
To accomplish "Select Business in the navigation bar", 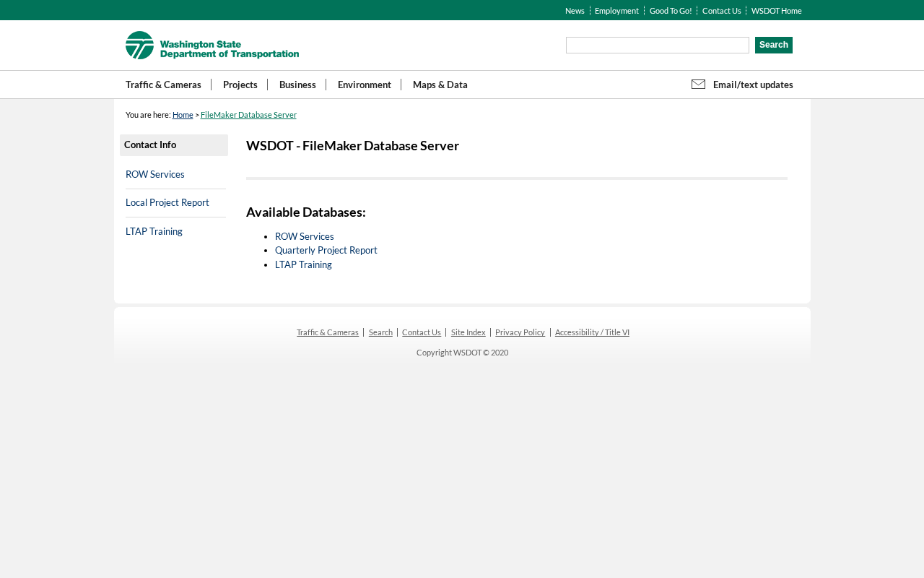I will click(297, 85).
